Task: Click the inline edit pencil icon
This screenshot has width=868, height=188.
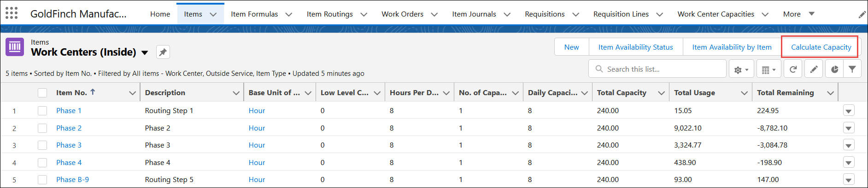Action: pyautogui.click(x=814, y=69)
